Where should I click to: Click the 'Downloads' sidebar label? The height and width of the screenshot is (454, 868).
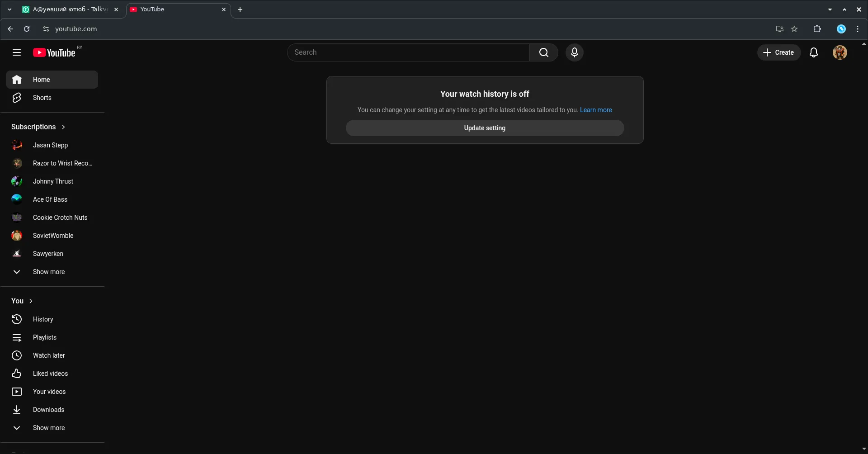click(49, 410)
